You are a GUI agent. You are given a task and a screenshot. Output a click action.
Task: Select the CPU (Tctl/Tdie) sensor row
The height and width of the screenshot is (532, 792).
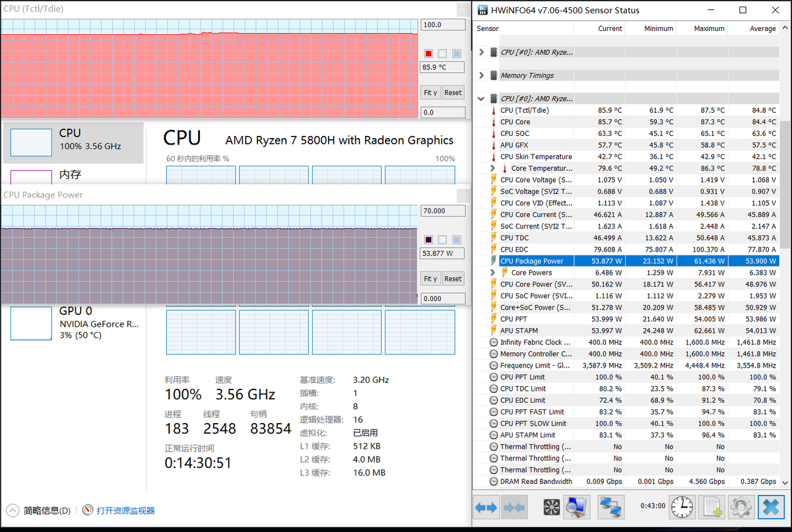pos(626,110)
